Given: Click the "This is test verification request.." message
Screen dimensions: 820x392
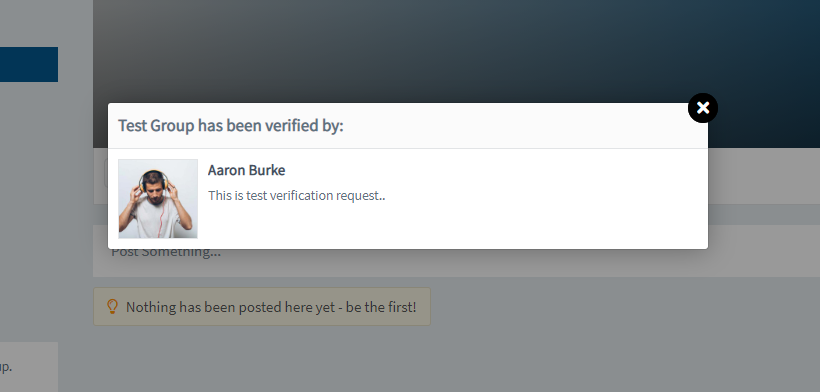Looking at the screenshot, I should [297, 195].
